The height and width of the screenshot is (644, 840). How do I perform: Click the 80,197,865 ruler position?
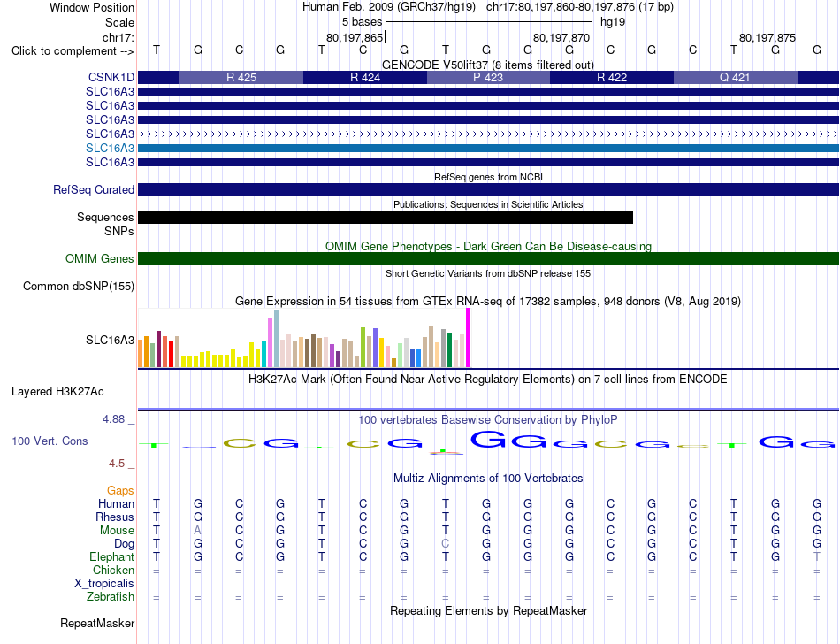(355, 37)
